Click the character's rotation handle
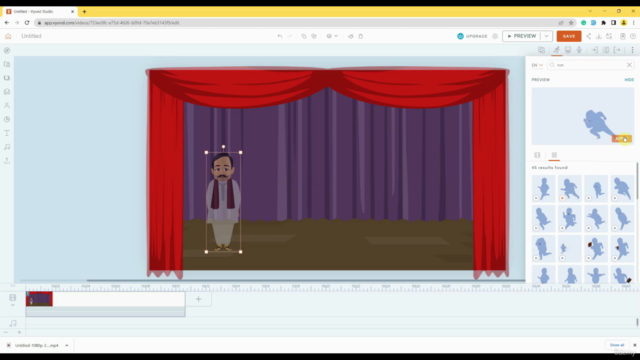This screenshot has width=640, height=360. 223,147
